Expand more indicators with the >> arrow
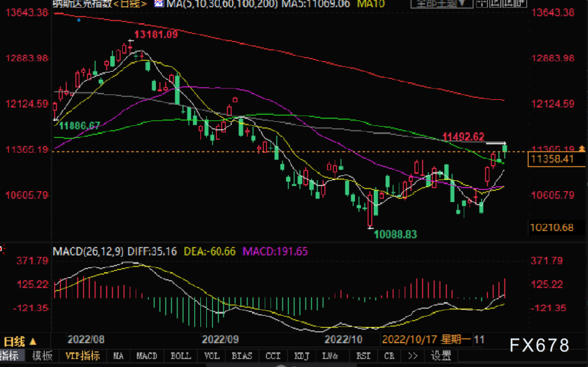This screenshot has height=367, width=588. pyautogui.click(x=413, y=356)
